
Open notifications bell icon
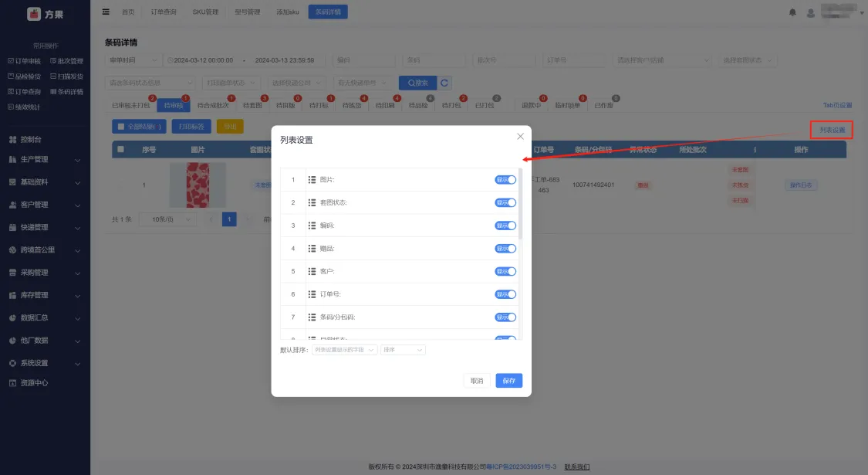pyautogui.click(x=792, y=12)
